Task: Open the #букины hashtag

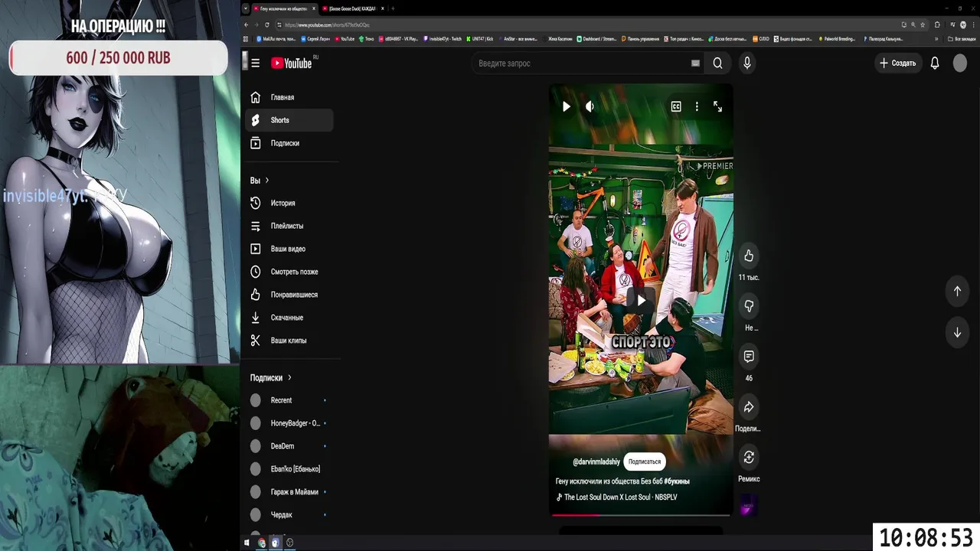Action: [677, 481]
